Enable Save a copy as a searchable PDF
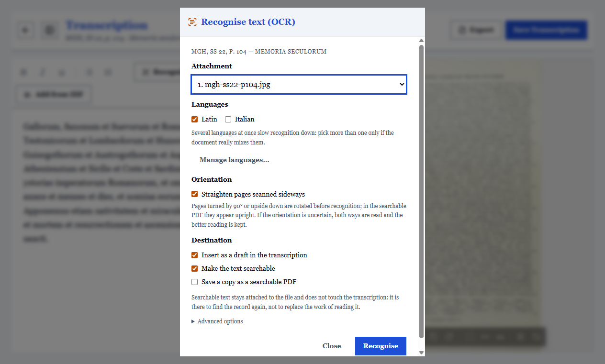Viewport: 605px width, 364px height. coord(195,282)
